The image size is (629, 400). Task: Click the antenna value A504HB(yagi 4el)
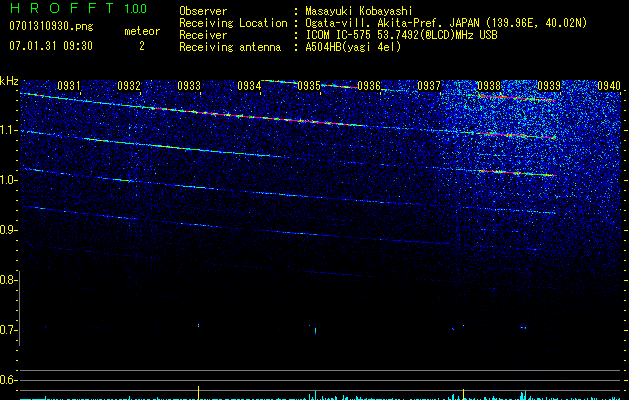(353, 47)
